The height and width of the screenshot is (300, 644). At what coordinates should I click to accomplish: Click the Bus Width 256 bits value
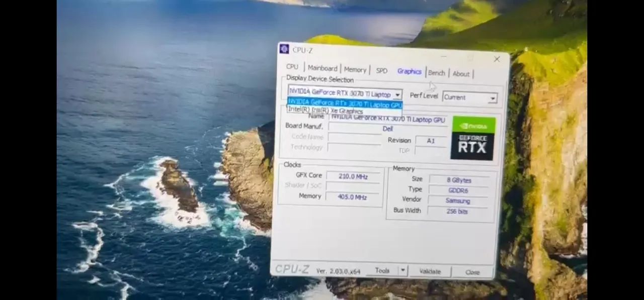tap(457, 212)
